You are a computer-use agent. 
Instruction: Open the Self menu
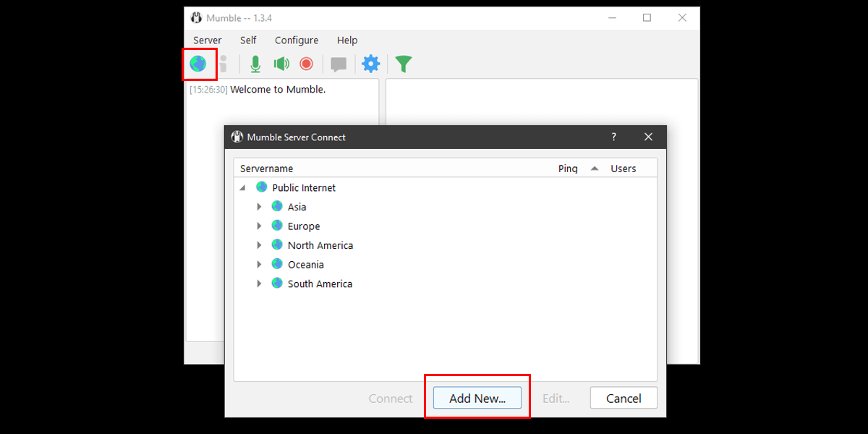pyautogui.click(x=248, y=41)
